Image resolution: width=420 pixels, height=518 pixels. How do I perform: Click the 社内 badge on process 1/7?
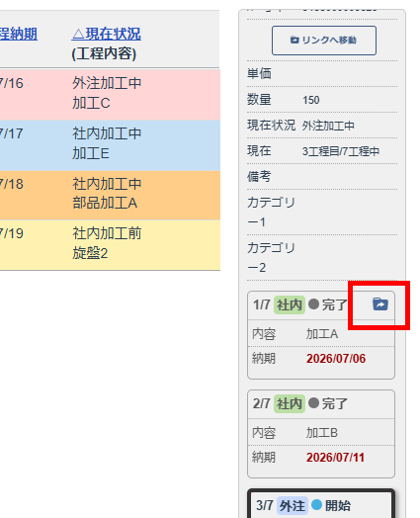pyautogui.click(x=290, y=304)
